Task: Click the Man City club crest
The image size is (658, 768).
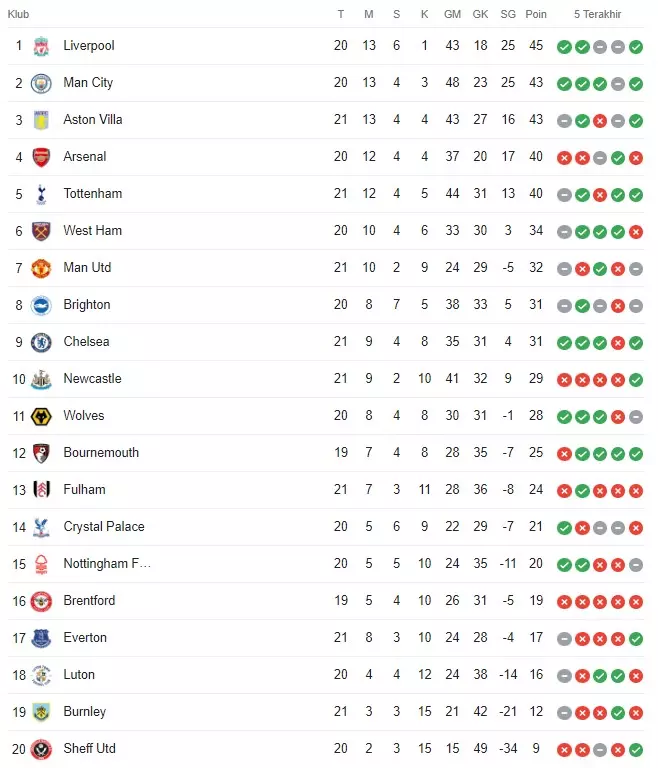Action: pyautogui.click(x=41, y=83)
